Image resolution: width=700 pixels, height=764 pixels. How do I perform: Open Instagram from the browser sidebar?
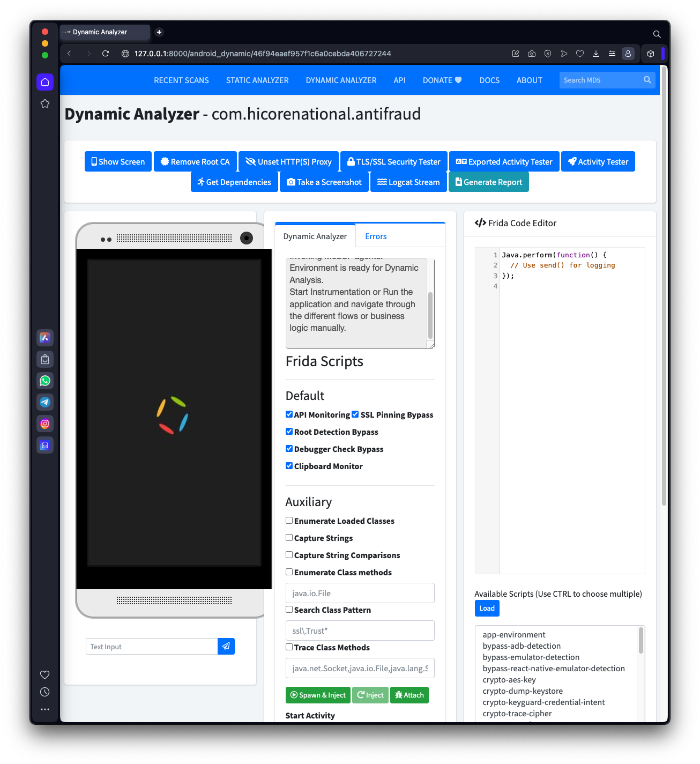[45, 424]
